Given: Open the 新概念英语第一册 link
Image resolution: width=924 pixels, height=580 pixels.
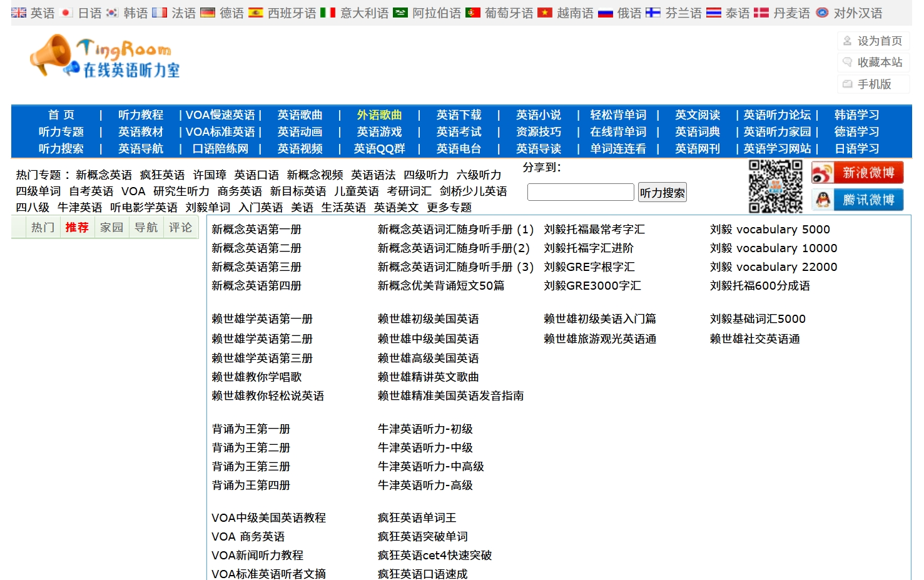Looking at the screenshot, I should [256, 230].
